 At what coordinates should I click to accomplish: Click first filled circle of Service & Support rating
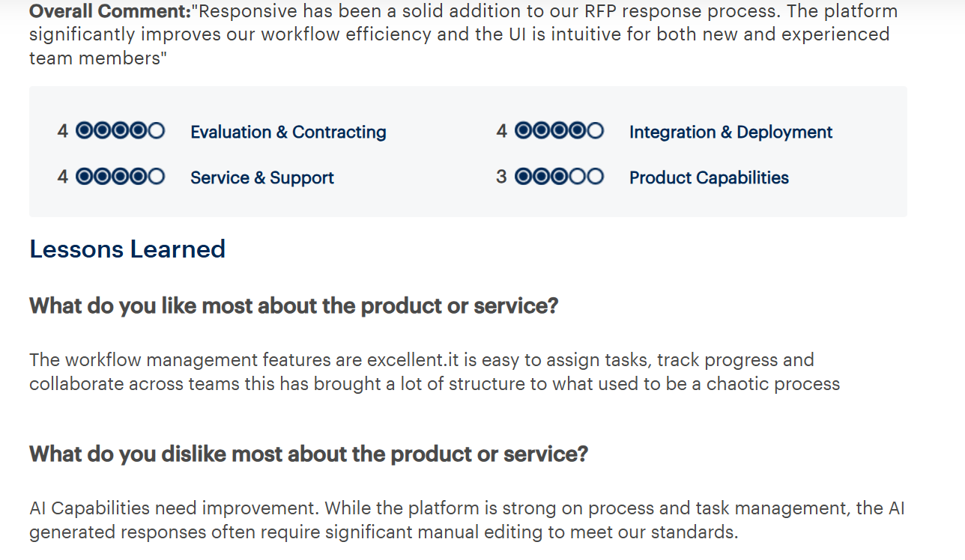point(85,177)
